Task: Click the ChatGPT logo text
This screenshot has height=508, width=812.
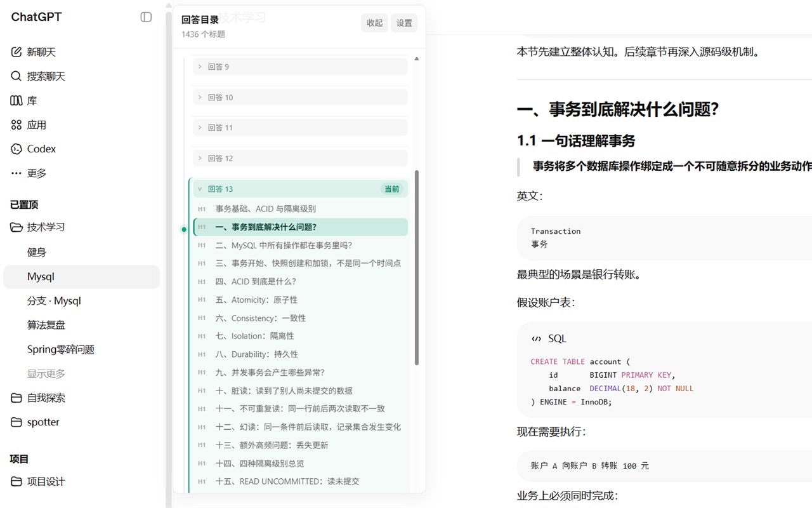Action: click(x=36, y=17)
